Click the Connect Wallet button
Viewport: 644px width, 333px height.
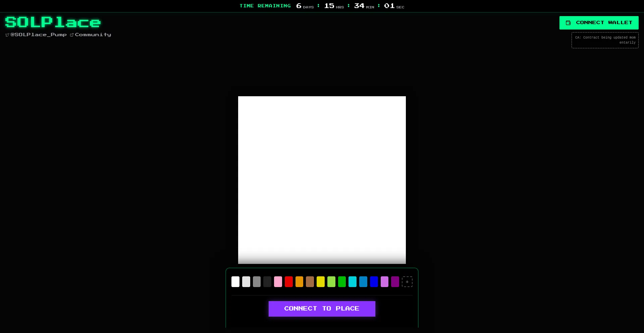click(x=599, y=23)
